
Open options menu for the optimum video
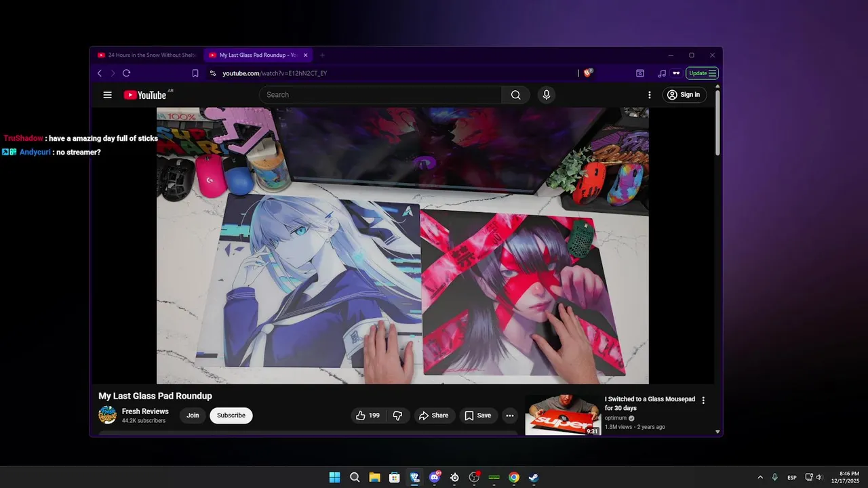(x=703, y=401)
